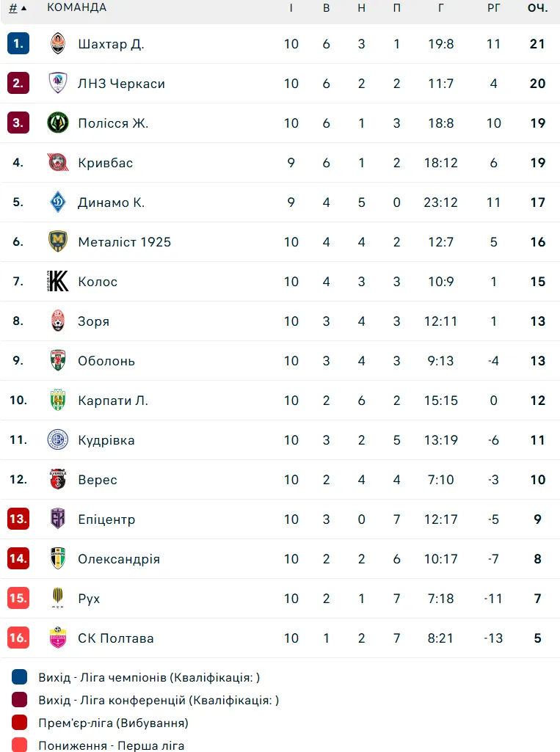Open the Карпати Л. team link
Screen dimensions: 560x752
point(113,401)
